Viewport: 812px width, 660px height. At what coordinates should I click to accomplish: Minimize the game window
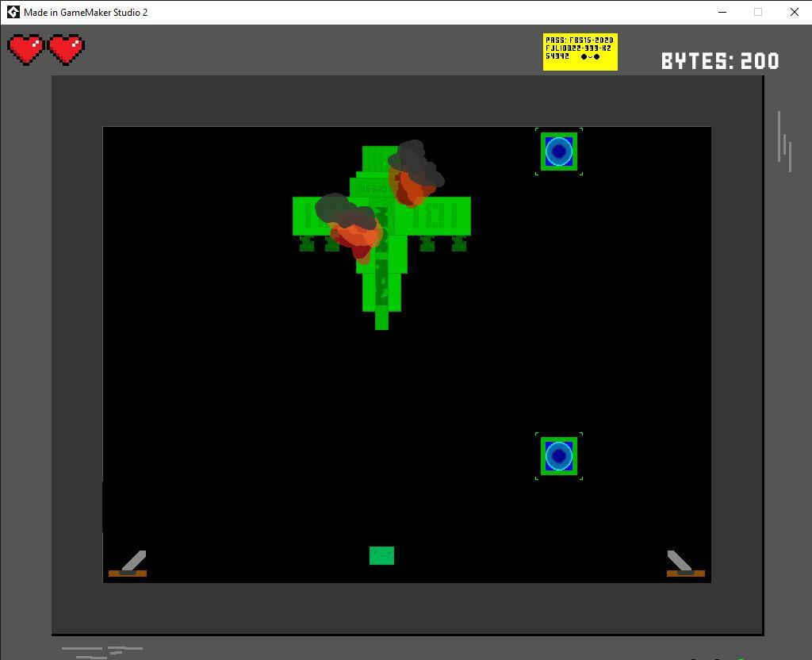tap(722, 12)
